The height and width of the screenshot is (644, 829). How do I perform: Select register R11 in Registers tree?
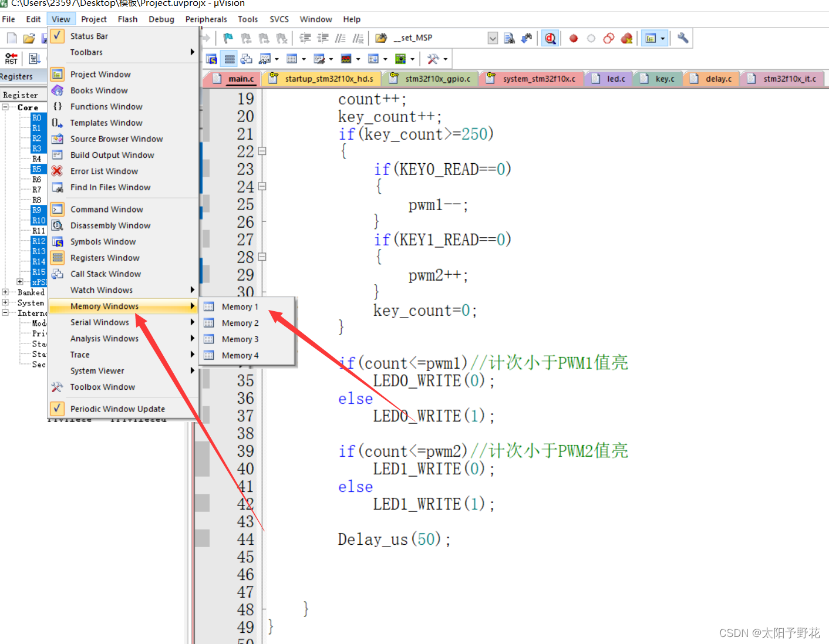(x=39, y=231)
